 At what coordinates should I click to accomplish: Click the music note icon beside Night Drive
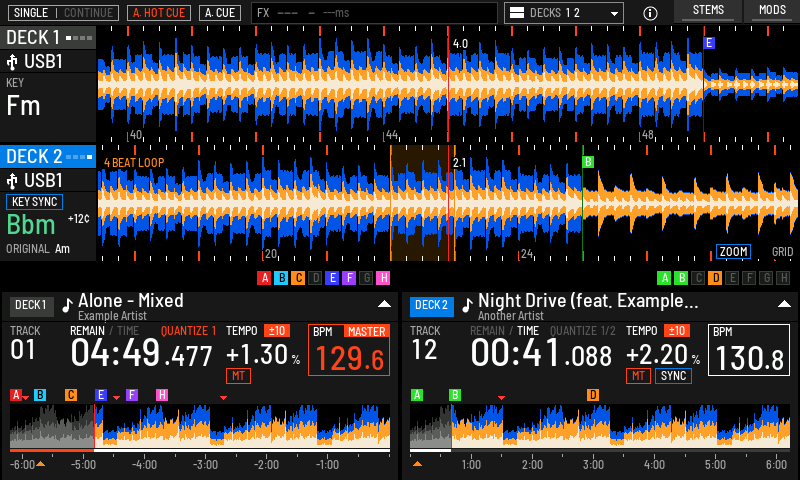coord(467,305)
